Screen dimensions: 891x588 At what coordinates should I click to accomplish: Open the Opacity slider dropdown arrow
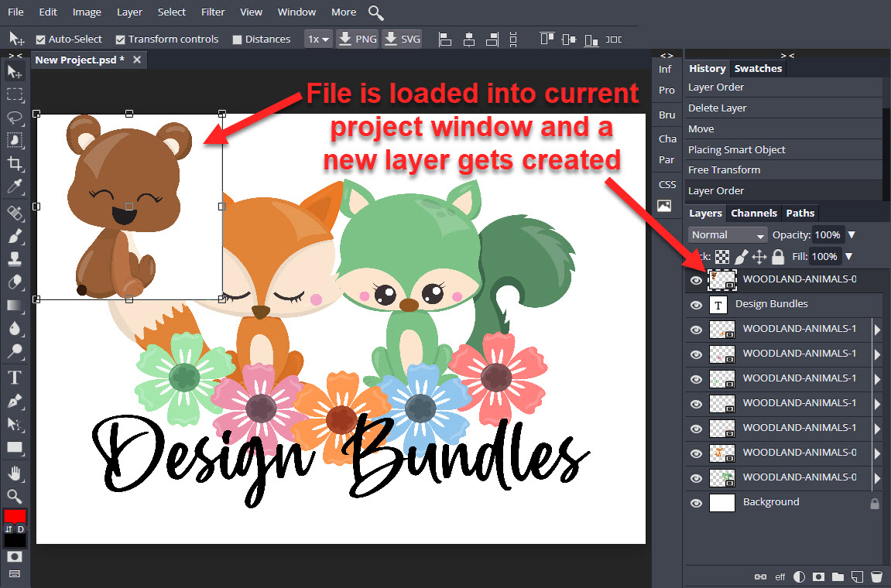852,234
